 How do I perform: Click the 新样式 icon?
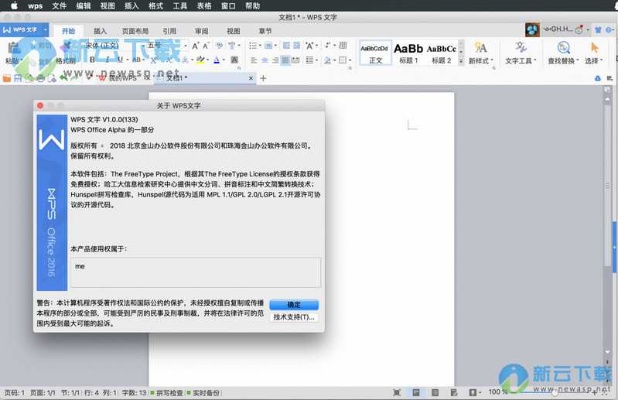point(480,52)
